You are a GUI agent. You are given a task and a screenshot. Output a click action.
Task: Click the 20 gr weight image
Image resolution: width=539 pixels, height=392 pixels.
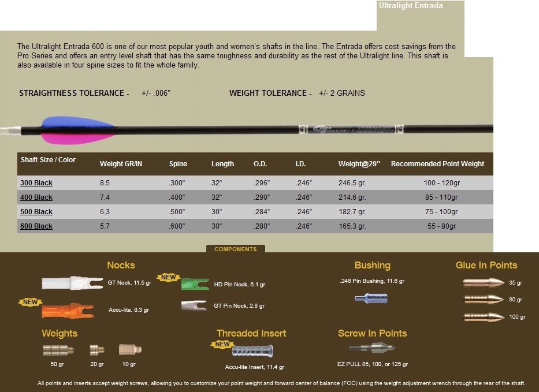click(x=97, y=350)
